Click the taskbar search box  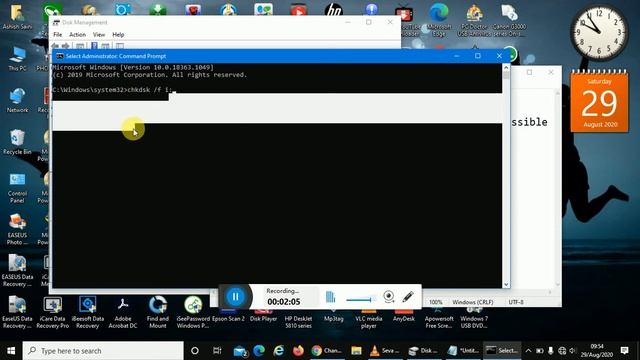click(103, 351)
